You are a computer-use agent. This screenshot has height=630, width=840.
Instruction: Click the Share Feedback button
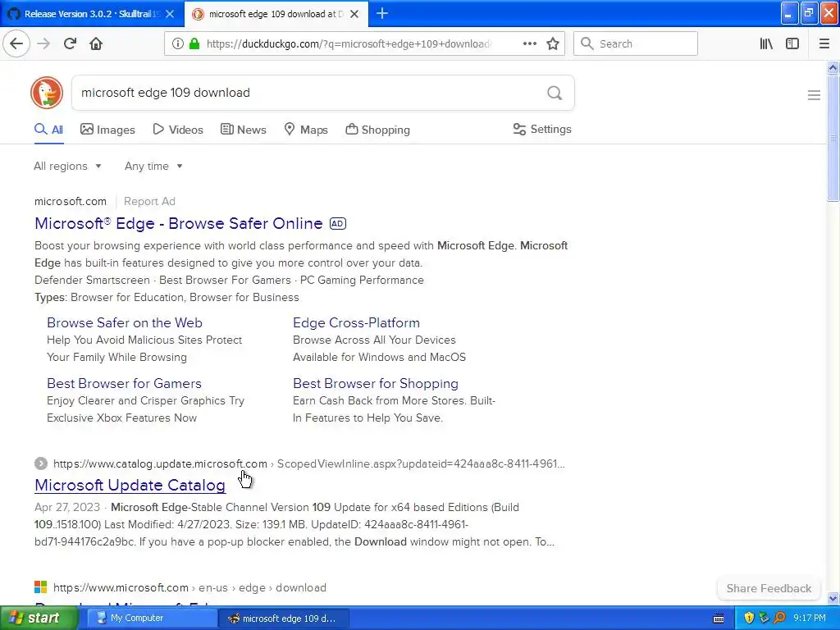769,588
